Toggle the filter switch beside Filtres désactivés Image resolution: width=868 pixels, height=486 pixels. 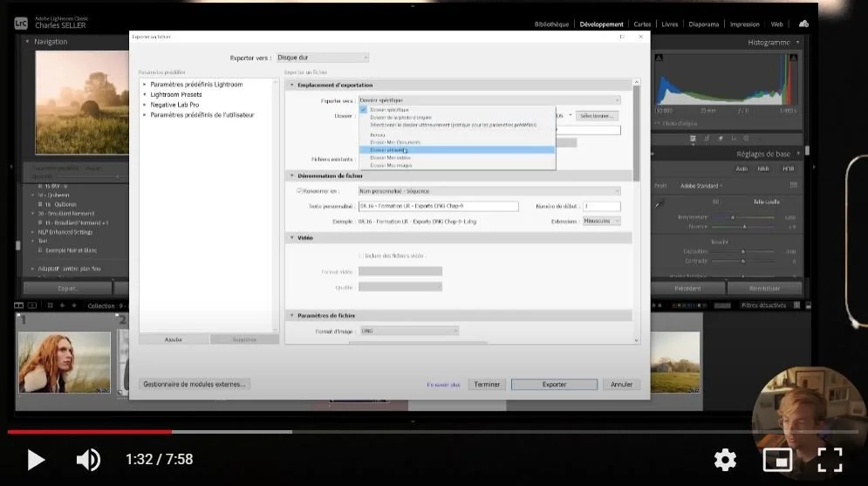[x=796, y=305]
